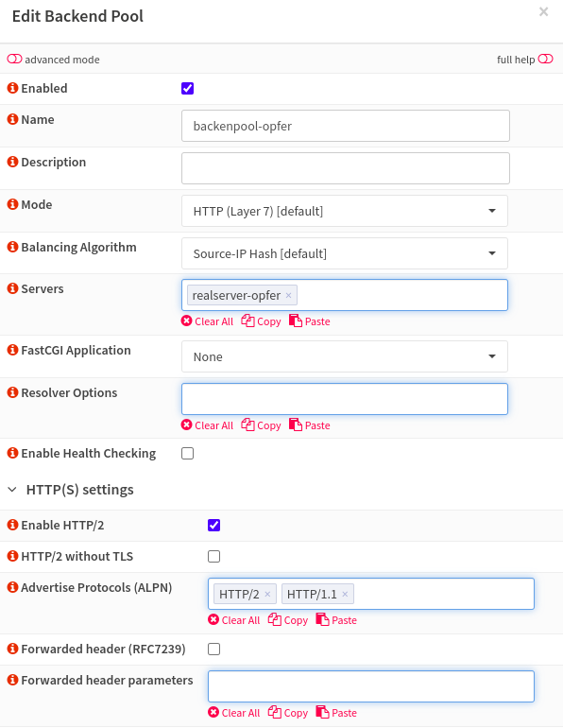Viewport: 563px width, 728px height.
Task: Show help for Forwarded header parameters
Action: click(x=13, y=680)
